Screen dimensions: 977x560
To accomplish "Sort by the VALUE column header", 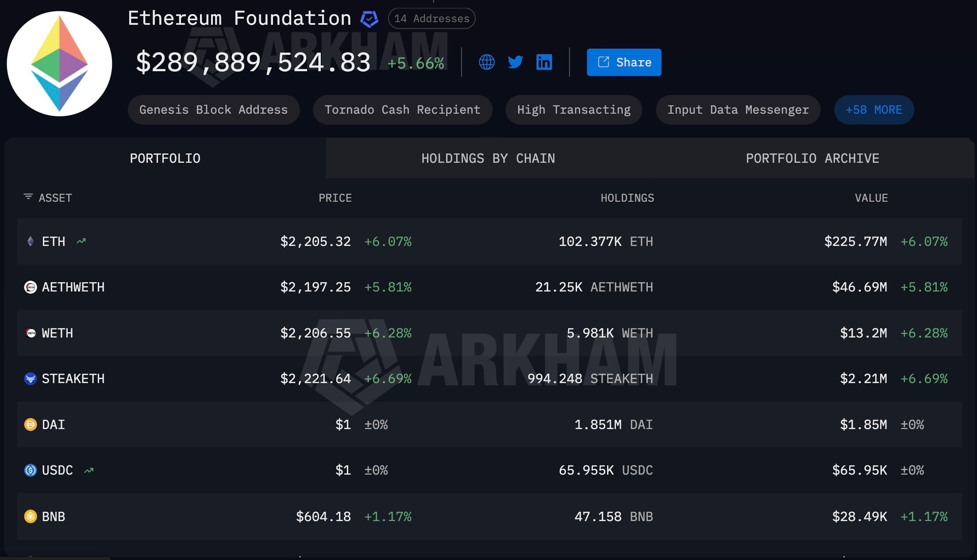I will 871,198.
